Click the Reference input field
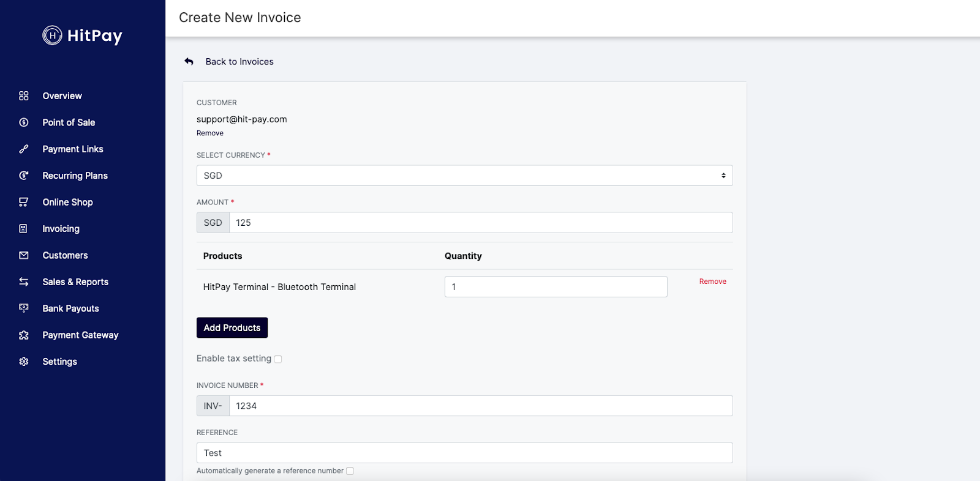 pos(464,453)
